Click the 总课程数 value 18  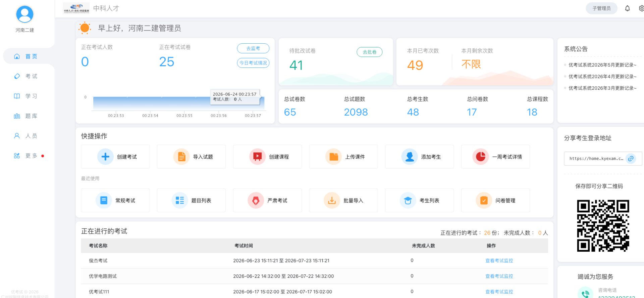pyautogui.click(x=532, y=112)
